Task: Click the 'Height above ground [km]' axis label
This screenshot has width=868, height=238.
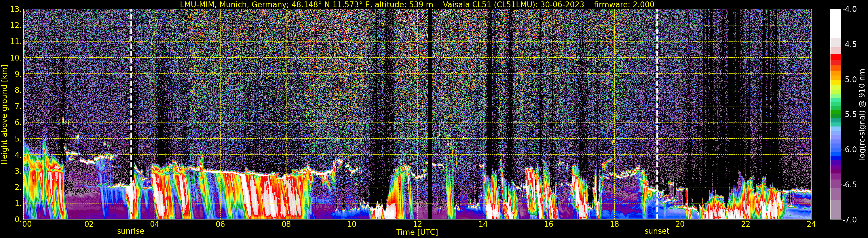Action: tap(4, 115)
